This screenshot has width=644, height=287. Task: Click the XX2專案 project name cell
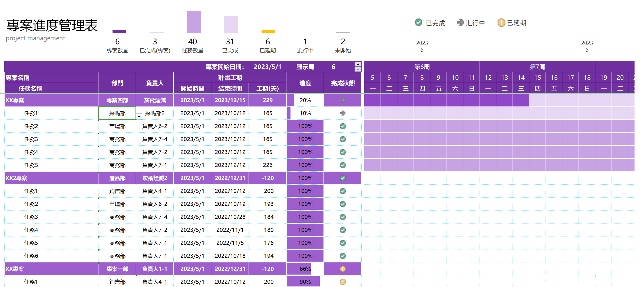coord(51,178)
